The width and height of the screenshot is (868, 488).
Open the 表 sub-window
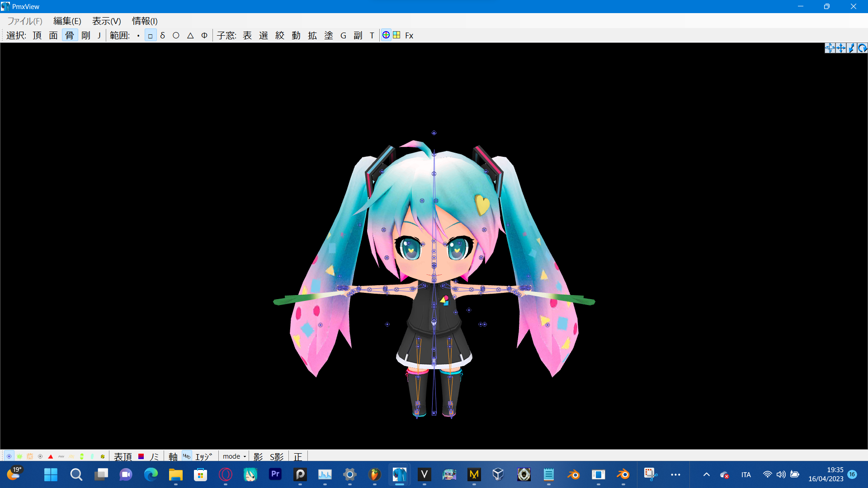(x=247, y=35)
